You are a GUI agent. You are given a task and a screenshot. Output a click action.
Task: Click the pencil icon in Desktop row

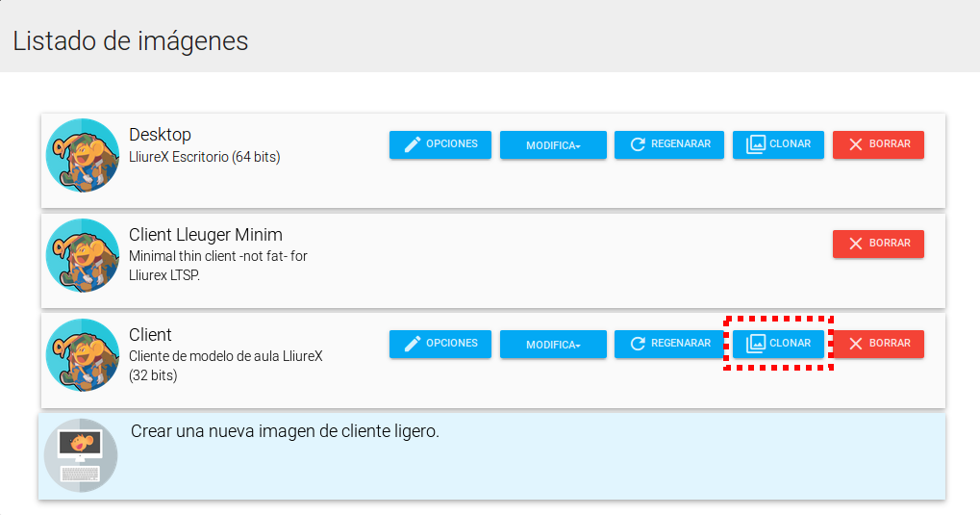tap(413, 144)
